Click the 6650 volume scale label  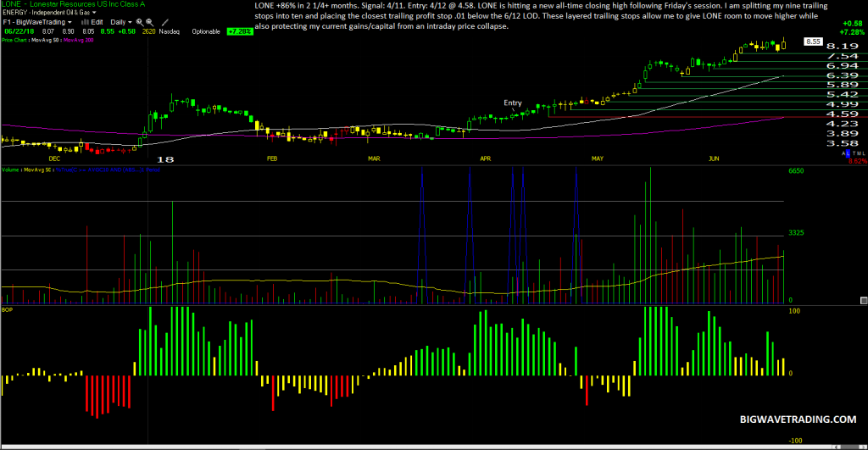pyautogui.click(x=796, y=170)
